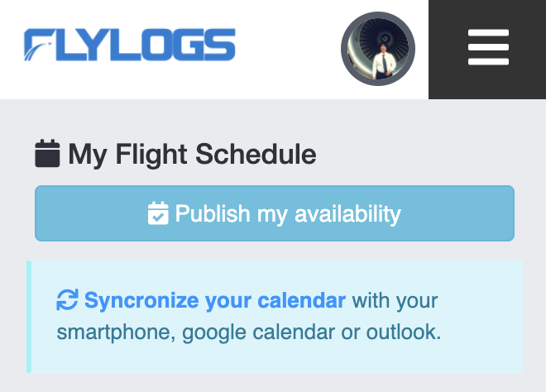Click the word 'Publish' on the blue button
Screen dimensions: 546x392
[213, 214]
